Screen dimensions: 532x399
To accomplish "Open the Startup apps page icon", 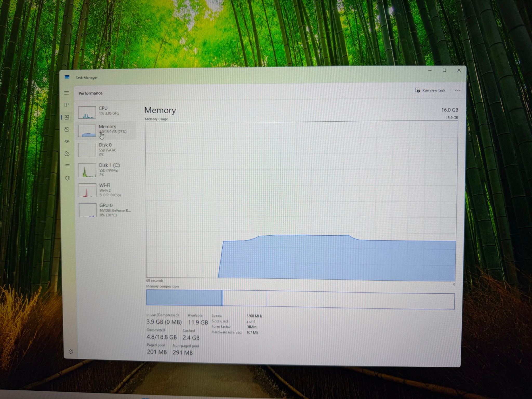I will (x=67, y=142).
